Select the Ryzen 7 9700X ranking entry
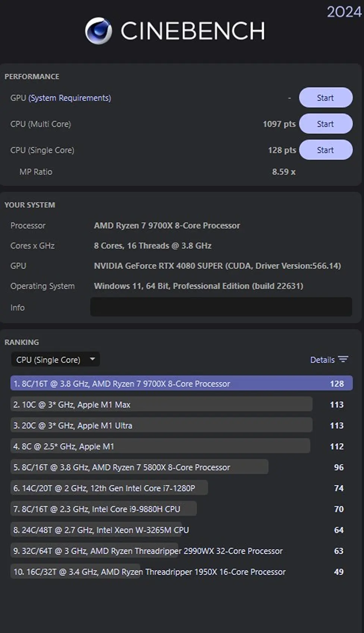This screenshot has width=364, height=633. (181, 383)
